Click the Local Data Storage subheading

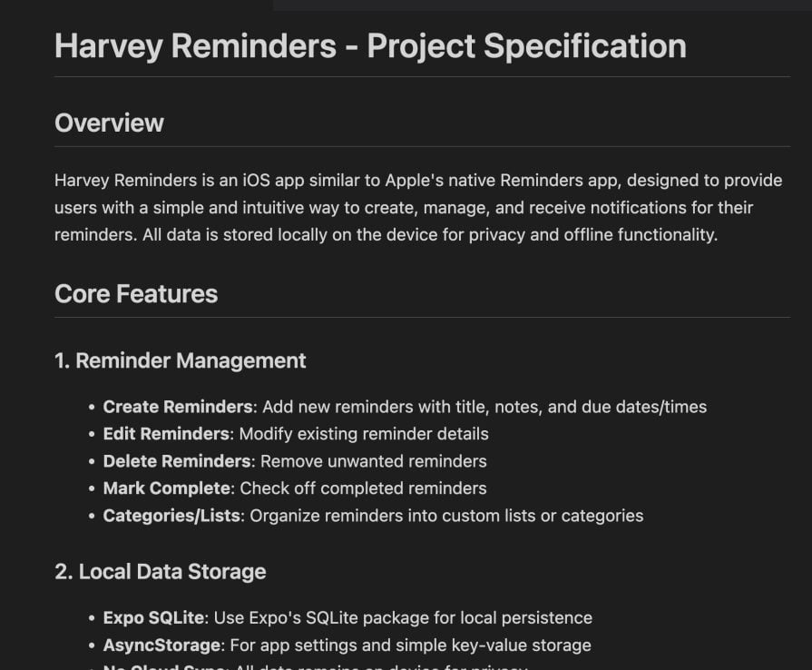(160, 571)
